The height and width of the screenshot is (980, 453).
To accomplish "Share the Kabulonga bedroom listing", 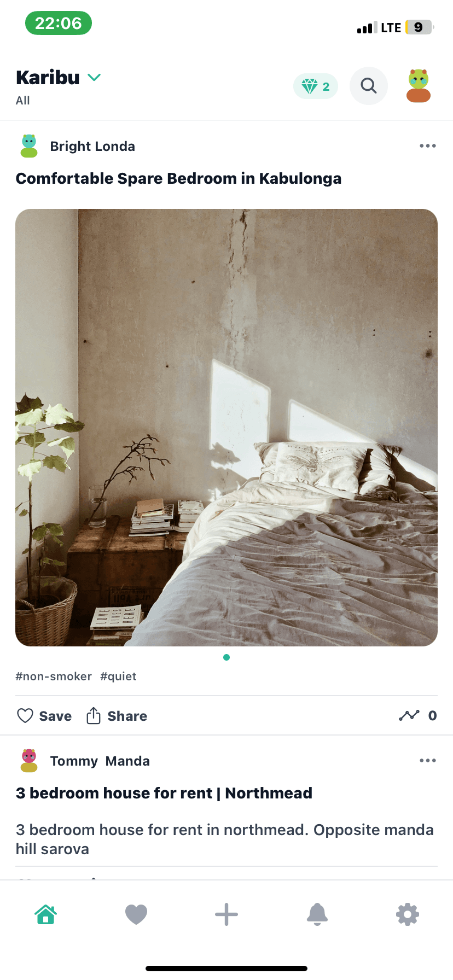I will pos(117,716).
